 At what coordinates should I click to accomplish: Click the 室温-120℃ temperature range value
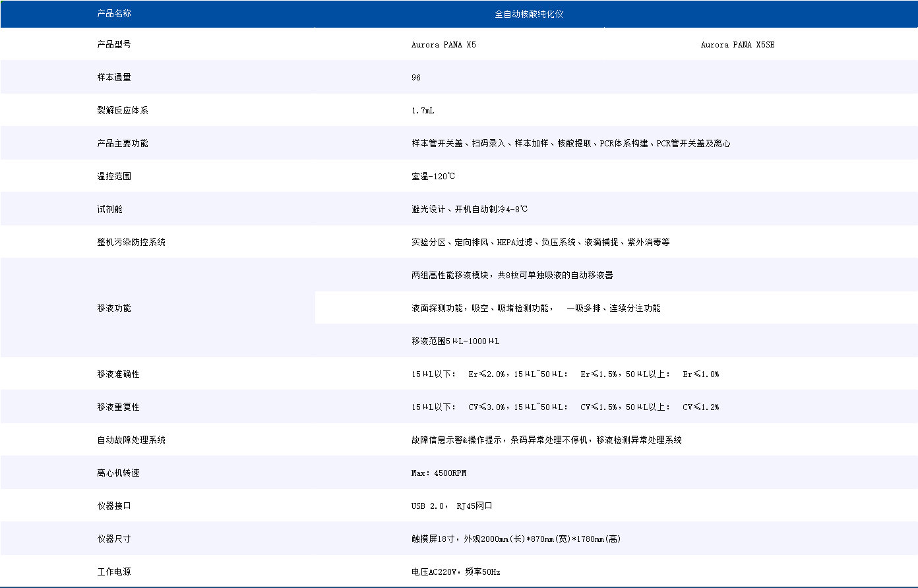pos(433,177)
